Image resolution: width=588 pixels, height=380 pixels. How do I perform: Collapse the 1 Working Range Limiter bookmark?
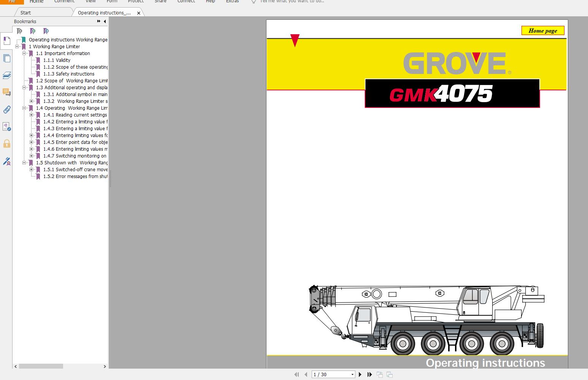[17, 47]
